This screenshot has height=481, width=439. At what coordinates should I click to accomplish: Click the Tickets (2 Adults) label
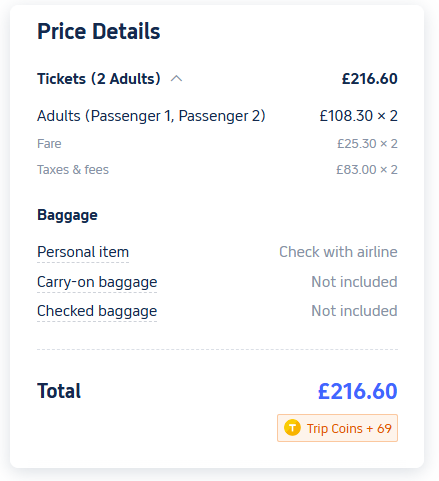pyautogui.click(x=99, y=79)
